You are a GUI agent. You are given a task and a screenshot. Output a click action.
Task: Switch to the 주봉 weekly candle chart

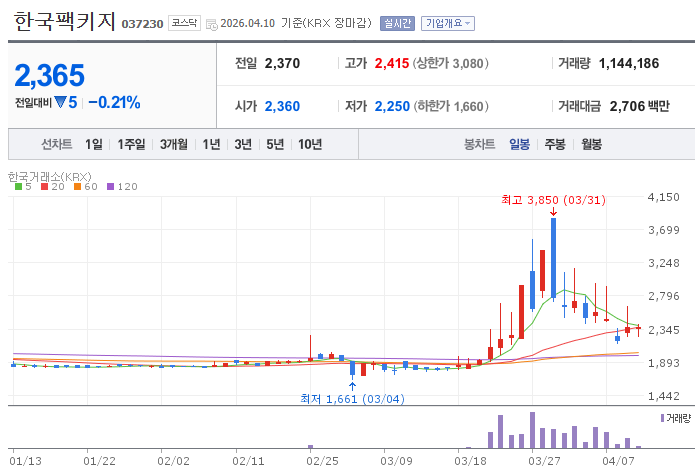coord(555,144)
